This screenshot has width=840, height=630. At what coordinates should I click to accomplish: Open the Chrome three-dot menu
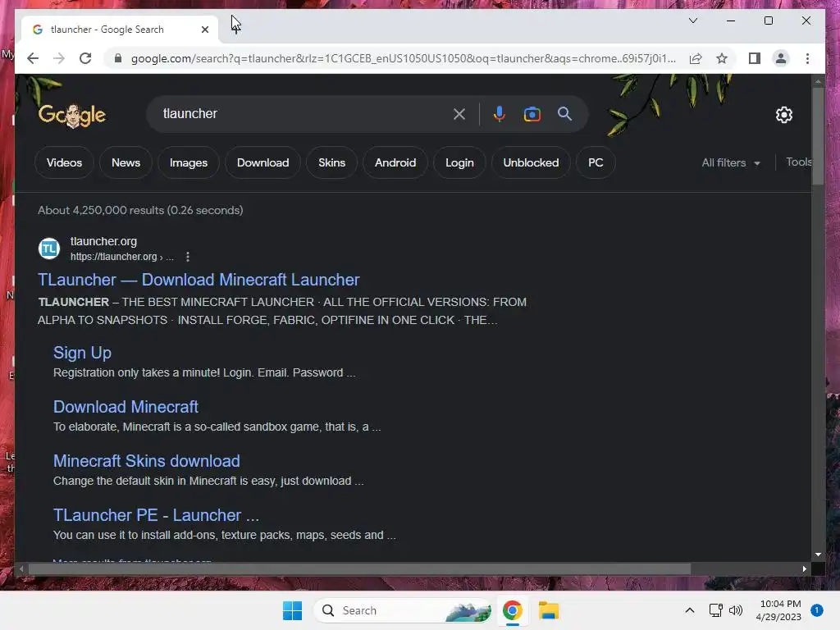point(807,58)
